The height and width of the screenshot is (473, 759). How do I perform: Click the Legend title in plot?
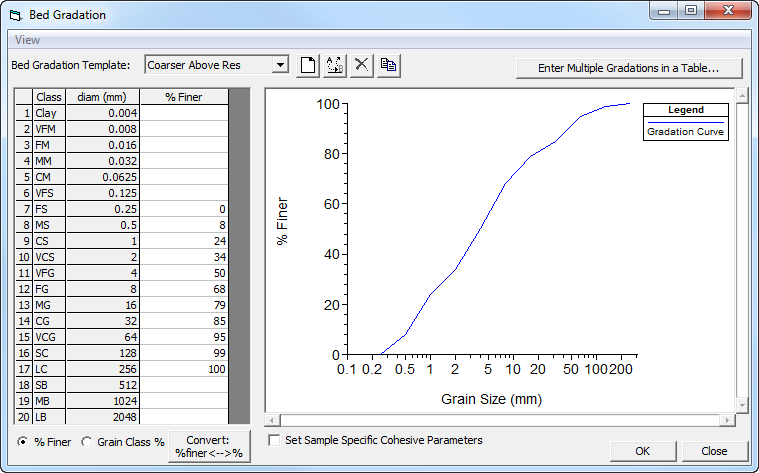[686, 109]
